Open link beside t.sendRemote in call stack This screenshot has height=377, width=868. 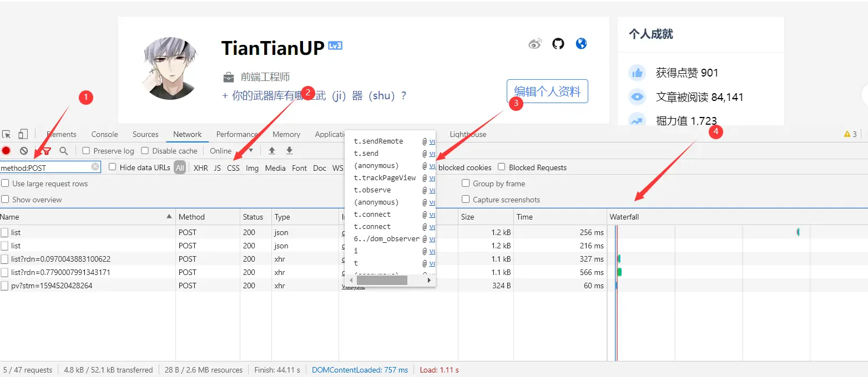432,141
